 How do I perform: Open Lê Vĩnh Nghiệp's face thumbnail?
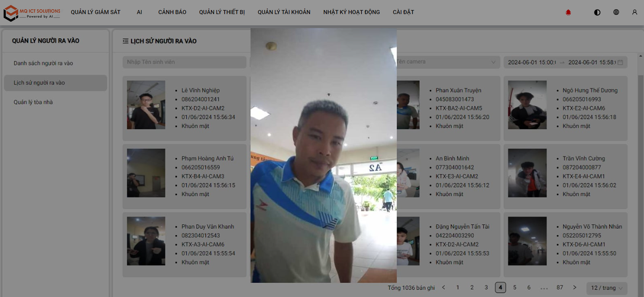[x=146, y=105]
